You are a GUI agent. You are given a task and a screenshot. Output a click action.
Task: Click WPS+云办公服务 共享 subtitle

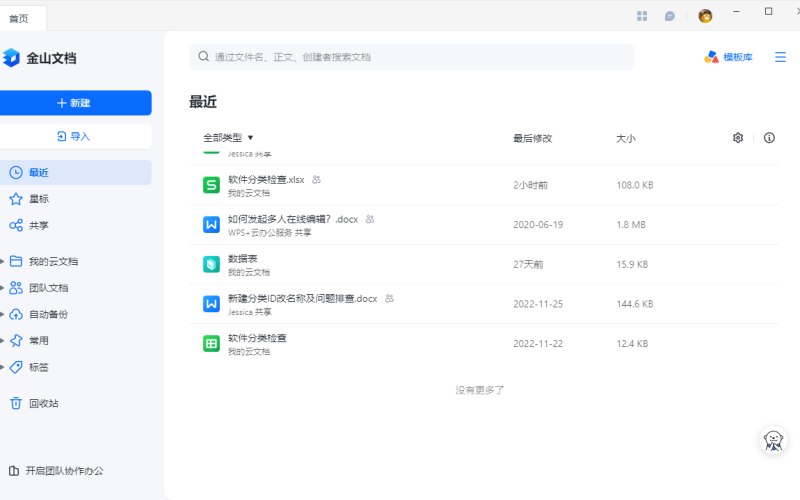pyautogui.click(x=269, y=233)
